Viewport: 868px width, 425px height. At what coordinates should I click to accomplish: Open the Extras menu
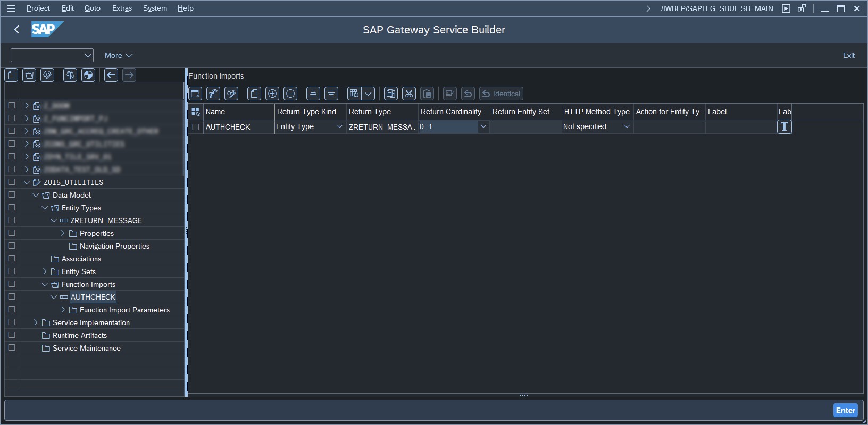(122, 8)
